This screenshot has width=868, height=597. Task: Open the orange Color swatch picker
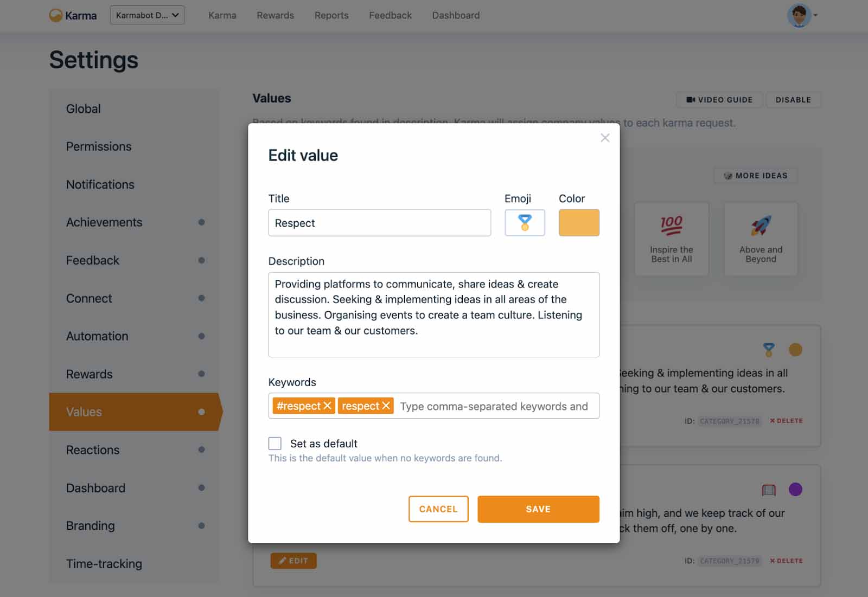[x=579, y=223]
